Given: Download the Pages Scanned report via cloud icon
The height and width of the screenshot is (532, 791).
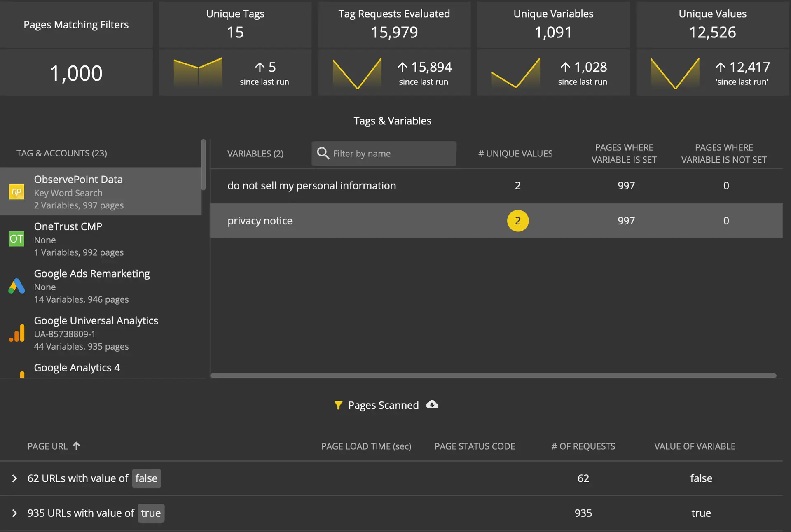Looking at the screenshot, I should (x=432, y=405).
